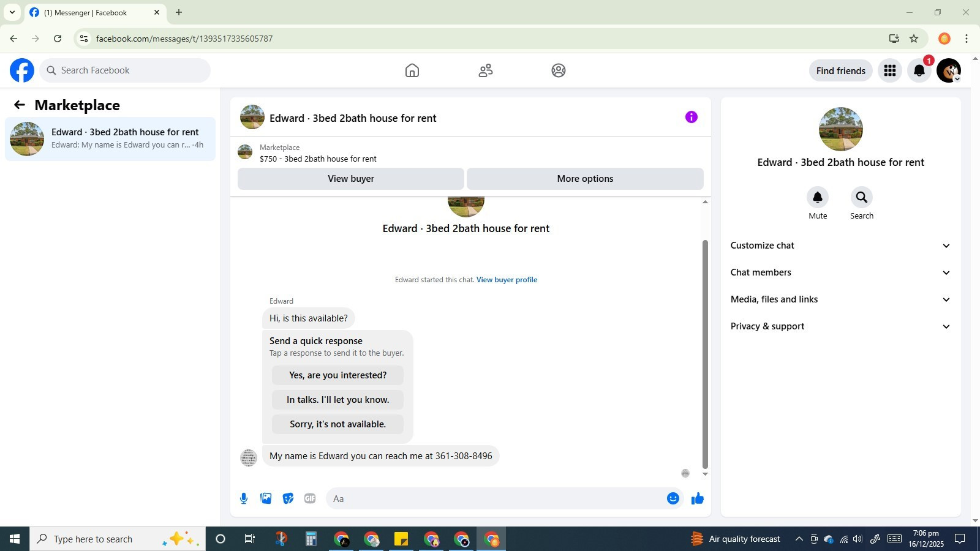Mute this conversation with the bell icon

818,197
